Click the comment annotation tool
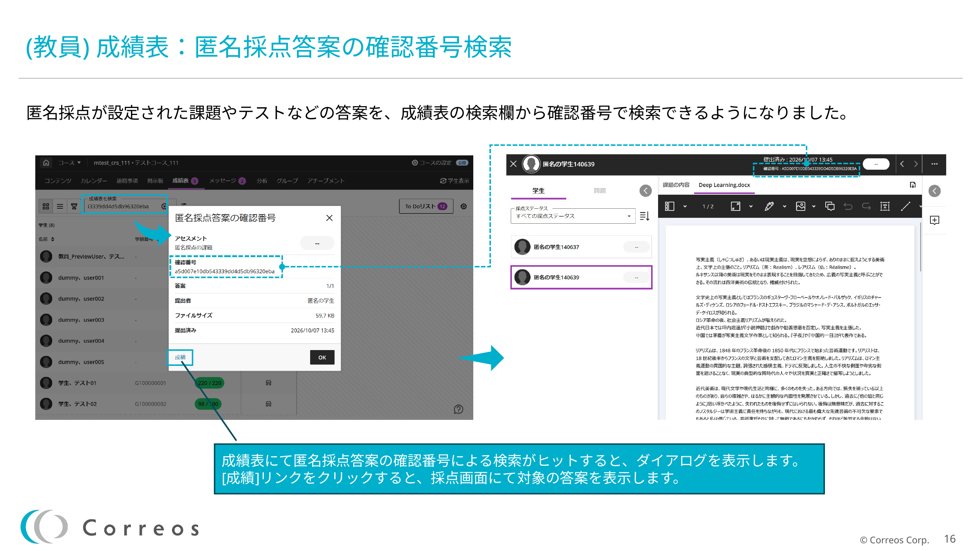The width and height of the screenshot is (980, 551). tap(830, 206)
